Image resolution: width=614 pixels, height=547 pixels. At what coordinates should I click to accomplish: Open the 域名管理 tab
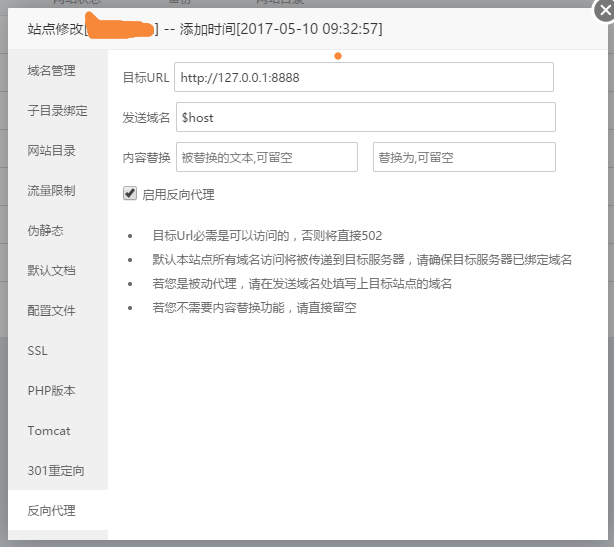[52, 71]
